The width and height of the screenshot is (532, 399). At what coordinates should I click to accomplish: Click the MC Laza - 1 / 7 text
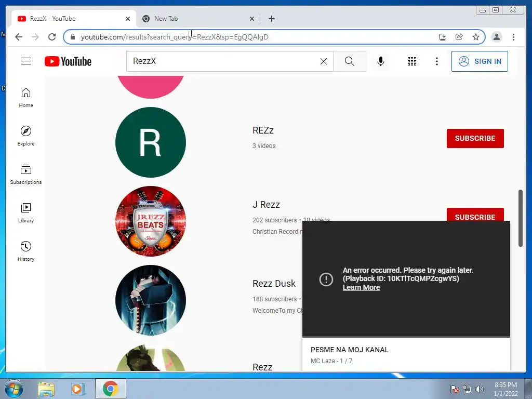point(331,361)
